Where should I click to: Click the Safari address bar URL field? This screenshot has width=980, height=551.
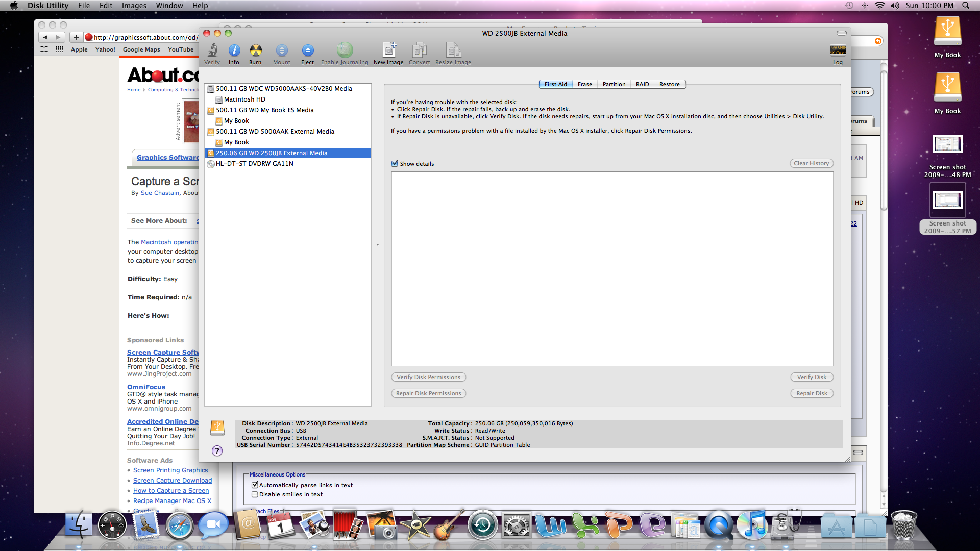pyautogui.click(x=141, y=37)
